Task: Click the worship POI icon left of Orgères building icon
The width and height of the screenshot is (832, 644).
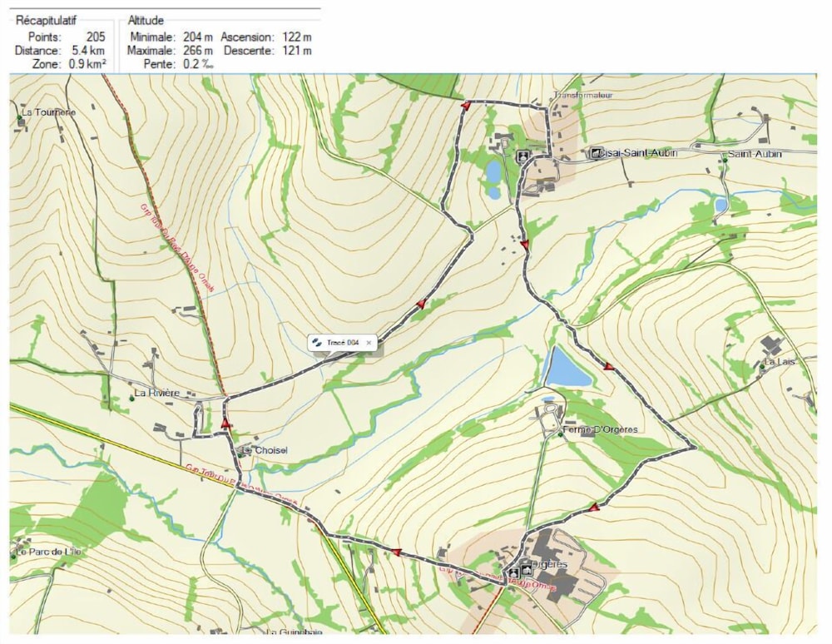Action: point(513,572)
